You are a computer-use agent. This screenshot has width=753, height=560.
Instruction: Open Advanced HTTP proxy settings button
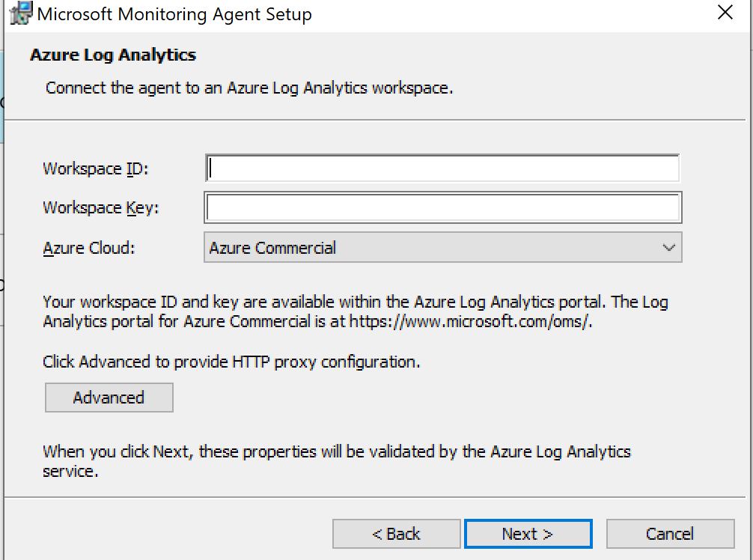(109, 398)
